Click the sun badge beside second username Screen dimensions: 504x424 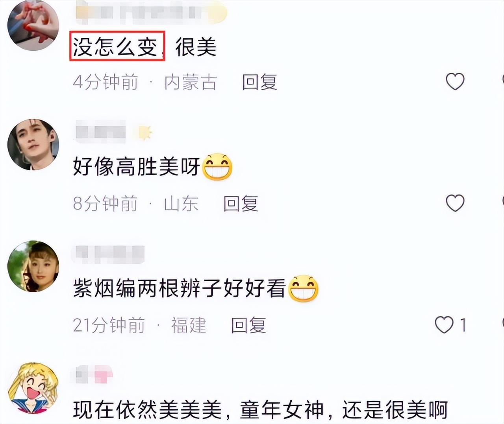tap(145, 133)
